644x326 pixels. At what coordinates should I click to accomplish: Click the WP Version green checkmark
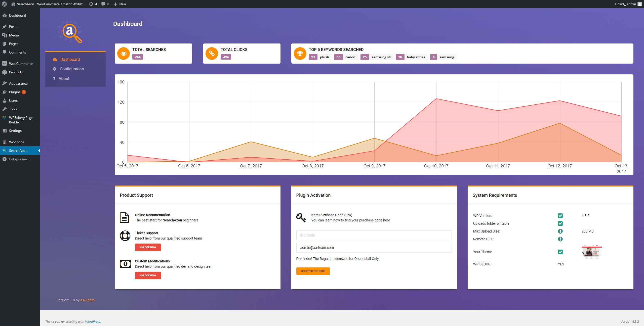tap(560, 216)
